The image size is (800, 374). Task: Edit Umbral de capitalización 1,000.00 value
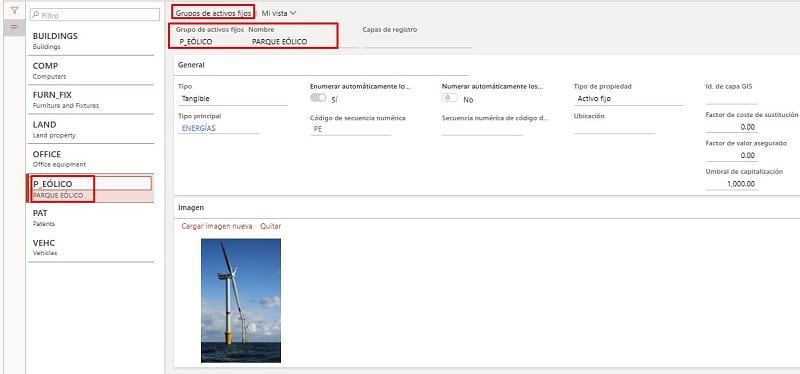pos(731,184)
